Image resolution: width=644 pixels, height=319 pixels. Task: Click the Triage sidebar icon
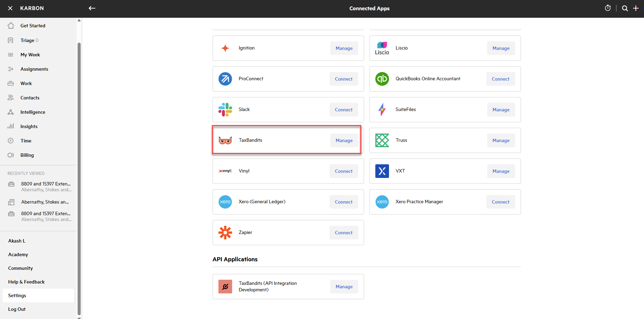pos(11,40)
